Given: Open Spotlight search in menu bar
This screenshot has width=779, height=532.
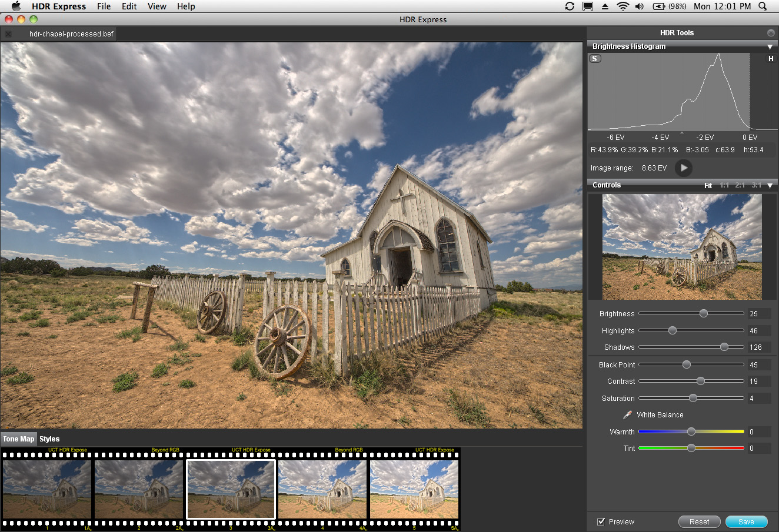Looking at the screenshot, I should 763,6.
